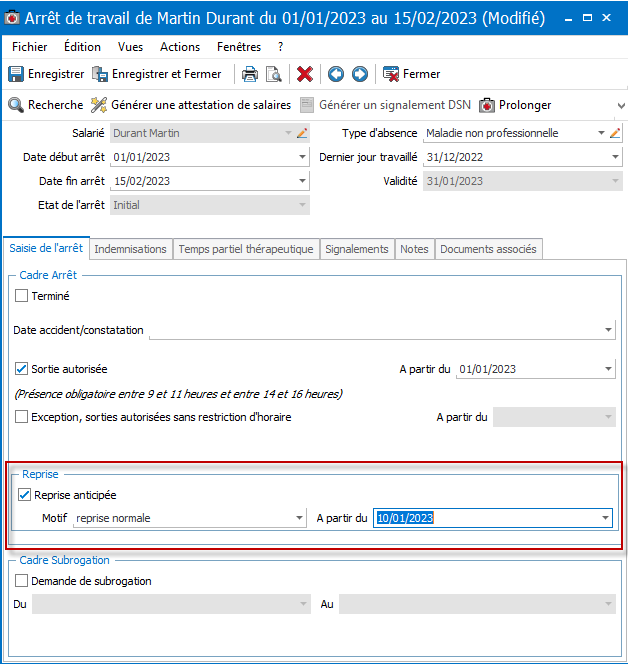The width and height of the screenshot is (628, 664).
Task: Open print preview magnifier page icon
Action: (x=274, y=74)
